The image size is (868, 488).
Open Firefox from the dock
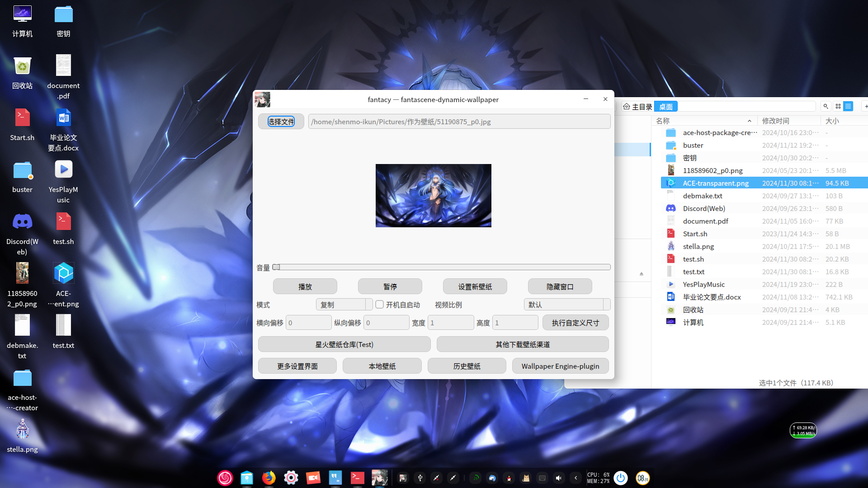pyautogui.click(x=269, y=478)
